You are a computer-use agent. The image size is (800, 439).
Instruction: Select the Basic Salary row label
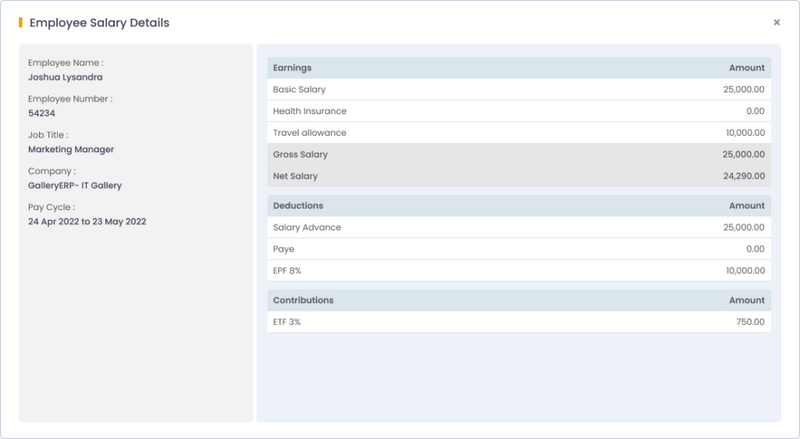point(299,90)
